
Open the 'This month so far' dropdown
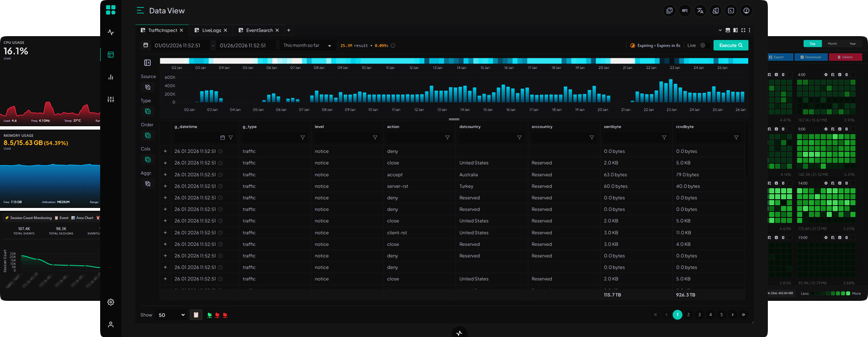pos(307,45)
